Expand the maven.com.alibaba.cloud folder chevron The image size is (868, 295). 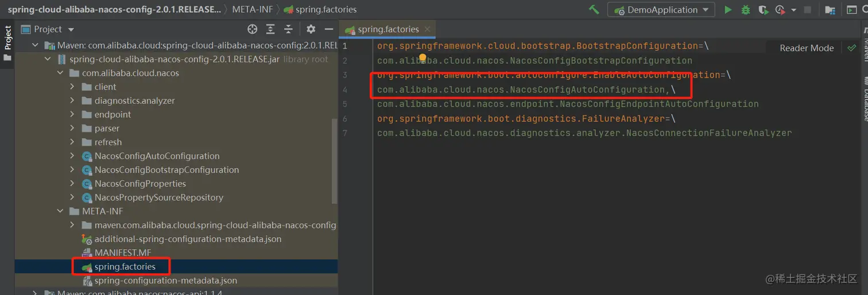72,225
